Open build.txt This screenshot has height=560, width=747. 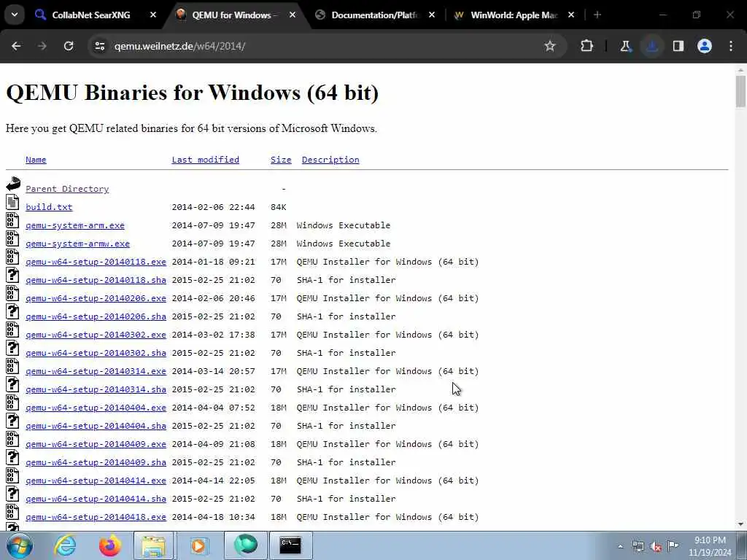tap(49, 207)
